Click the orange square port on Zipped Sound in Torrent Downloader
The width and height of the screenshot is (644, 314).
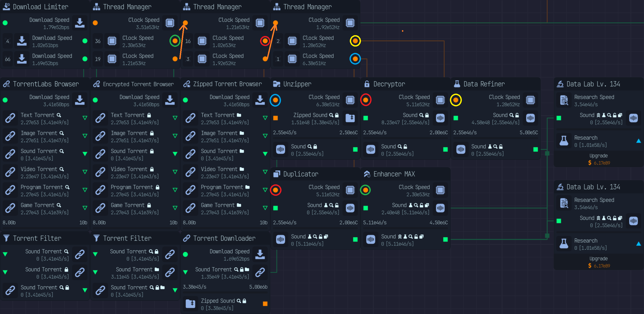(265, 304)
